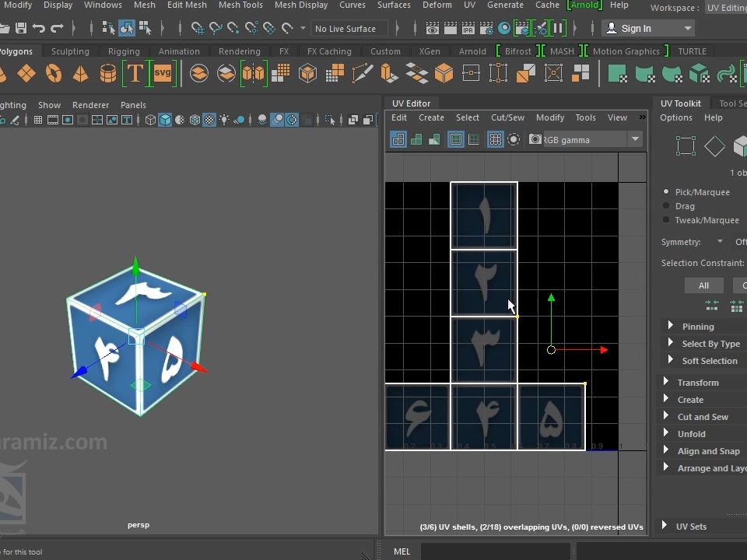This screenshot has width=747, height=560.
Task: Click the dashed square selection icon in UV Toolkit
Action: [686, 145]
